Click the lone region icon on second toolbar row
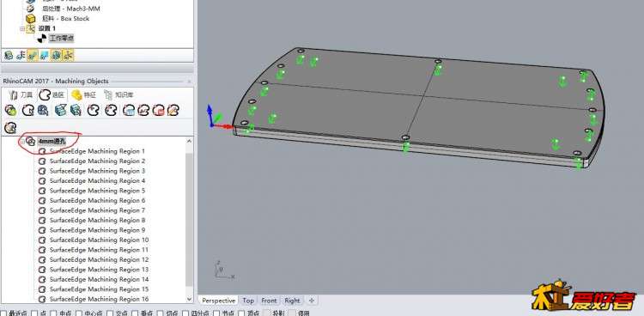 click(x=10, y=127)
